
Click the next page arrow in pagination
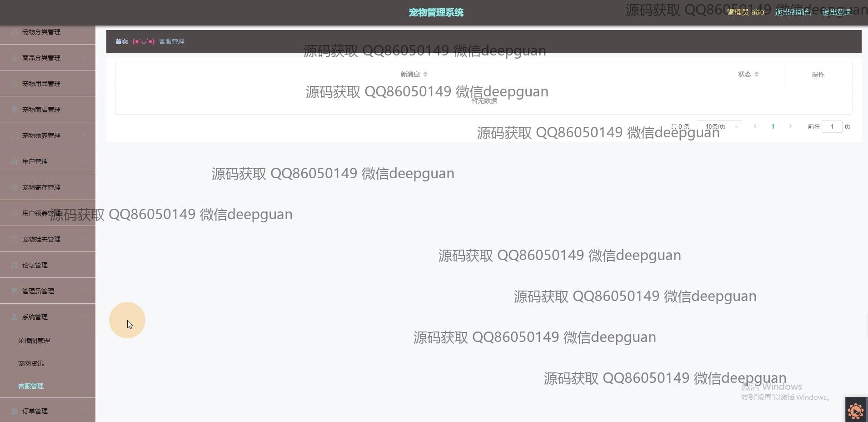tap(790, 126)
